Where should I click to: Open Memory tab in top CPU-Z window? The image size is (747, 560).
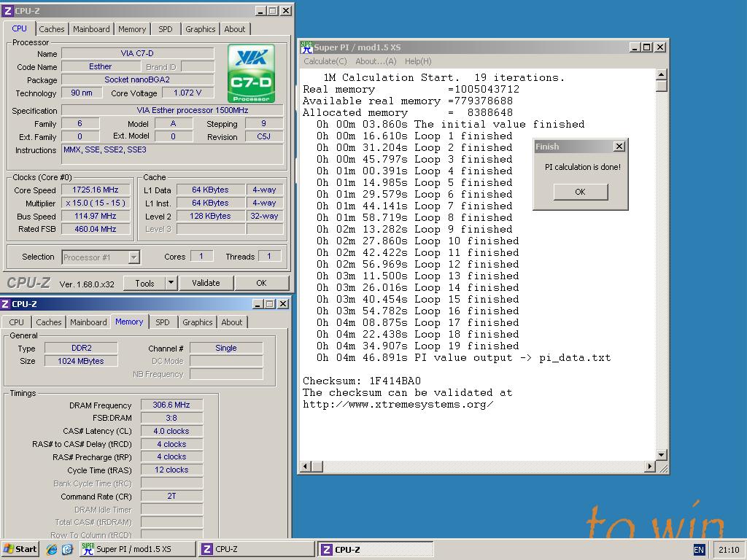click(x=132, y=29)
